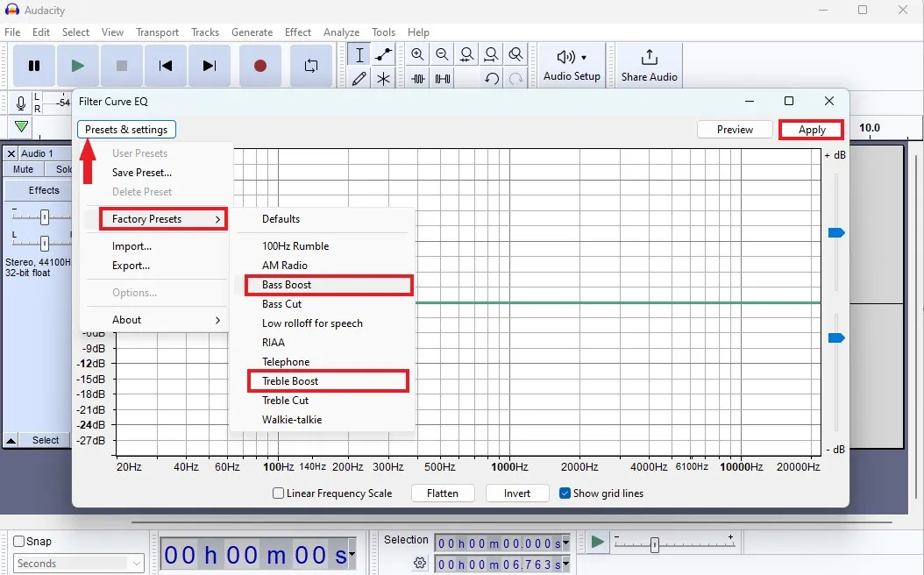Click the Apply button

[x=811, y=130]
